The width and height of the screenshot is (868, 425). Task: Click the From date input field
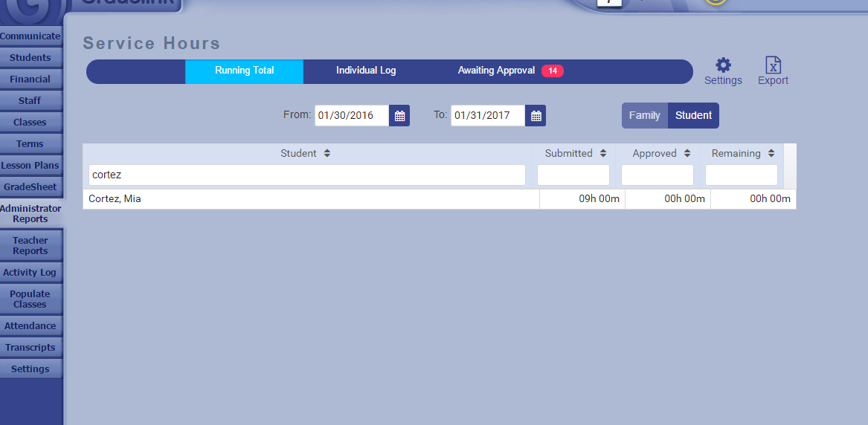351,116
